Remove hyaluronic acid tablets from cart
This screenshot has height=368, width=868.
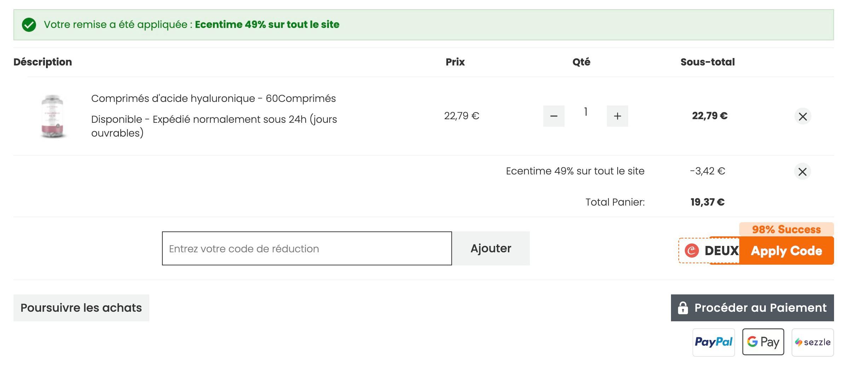[803, 116]
